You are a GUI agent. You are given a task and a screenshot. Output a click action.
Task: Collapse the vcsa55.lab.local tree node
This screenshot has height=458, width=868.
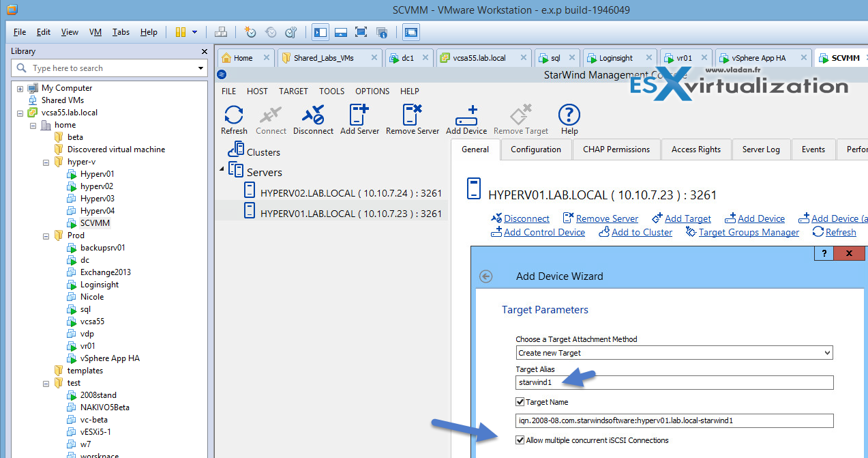click(x=20, y=113)
